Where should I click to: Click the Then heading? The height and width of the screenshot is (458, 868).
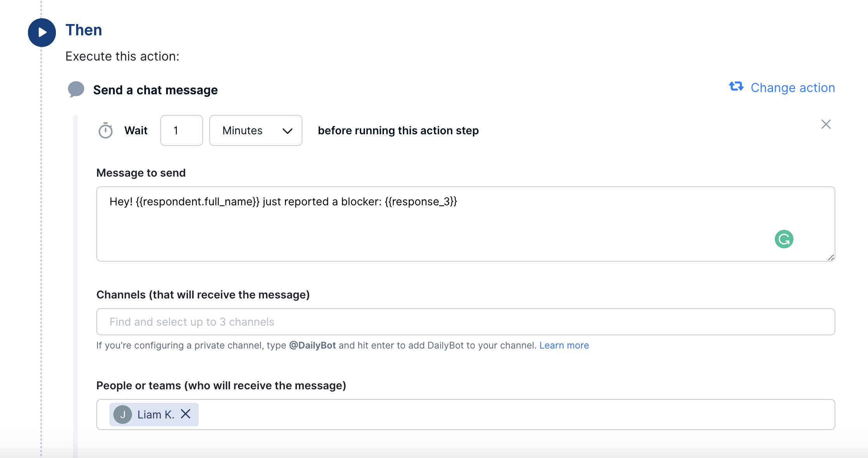point(84,30)
